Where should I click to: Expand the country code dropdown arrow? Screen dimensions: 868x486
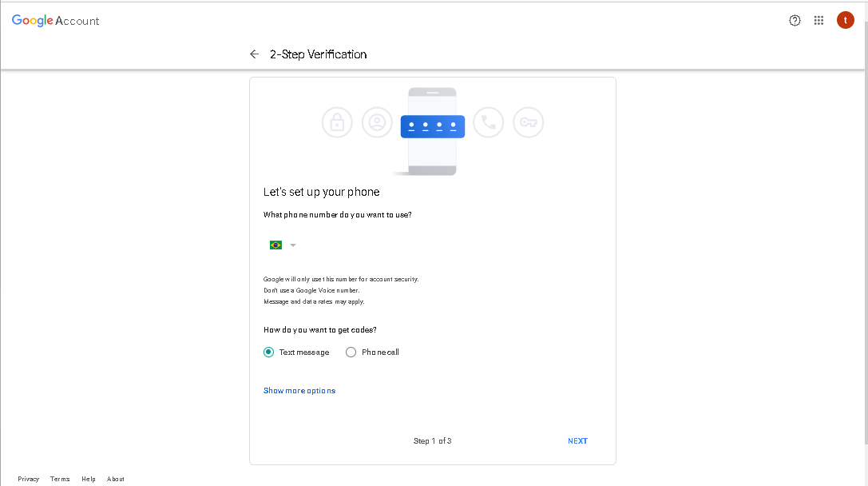click(x=293, y=245)
